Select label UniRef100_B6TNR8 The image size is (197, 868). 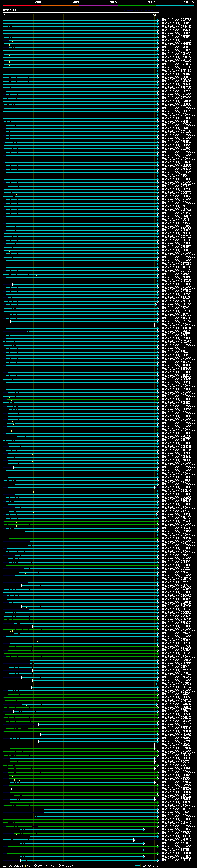tap(177, 50)
